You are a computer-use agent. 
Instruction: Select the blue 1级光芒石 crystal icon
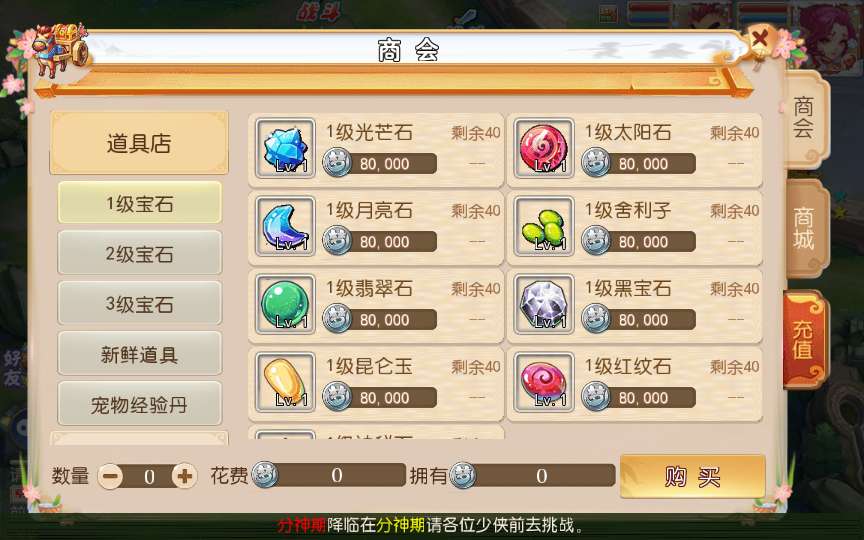coord(285,148)
